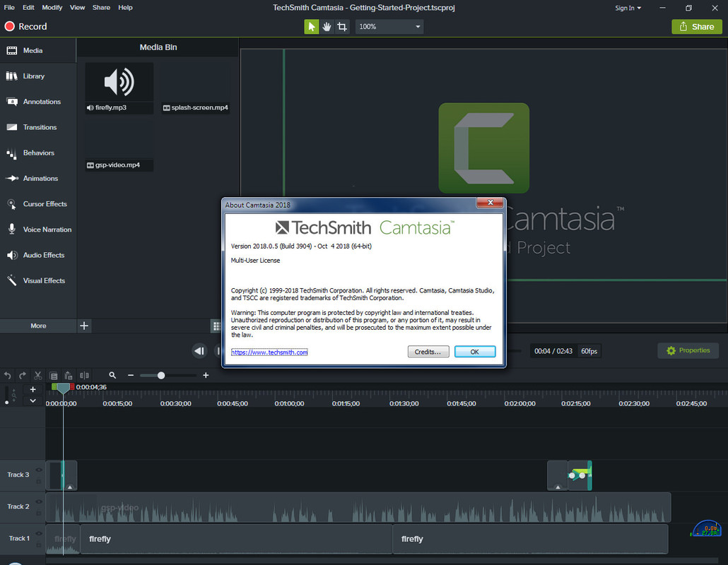
Task: Toggle Track 3 visibility eye
Action: tap(39, 470)
